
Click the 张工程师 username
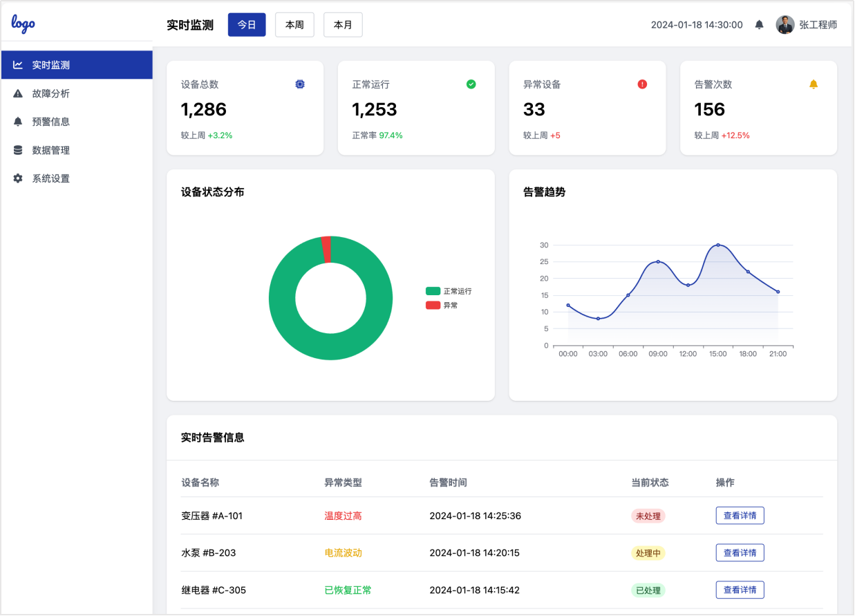(818, 25)
